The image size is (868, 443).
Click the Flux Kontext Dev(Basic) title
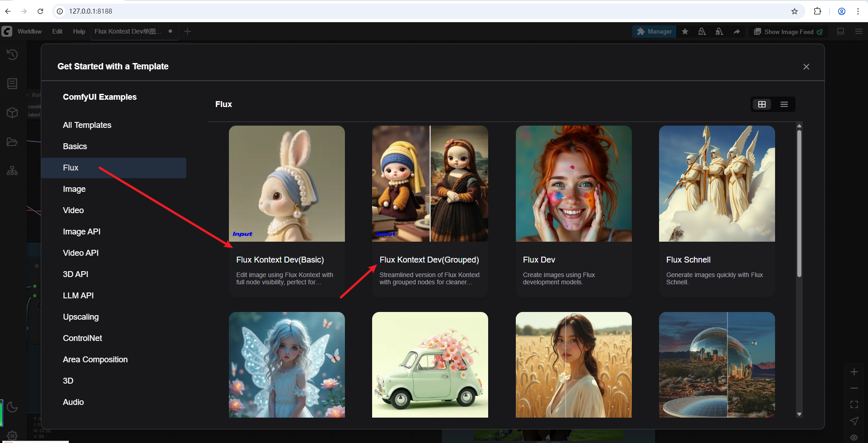pyautogui.click(x=280, y=260)
